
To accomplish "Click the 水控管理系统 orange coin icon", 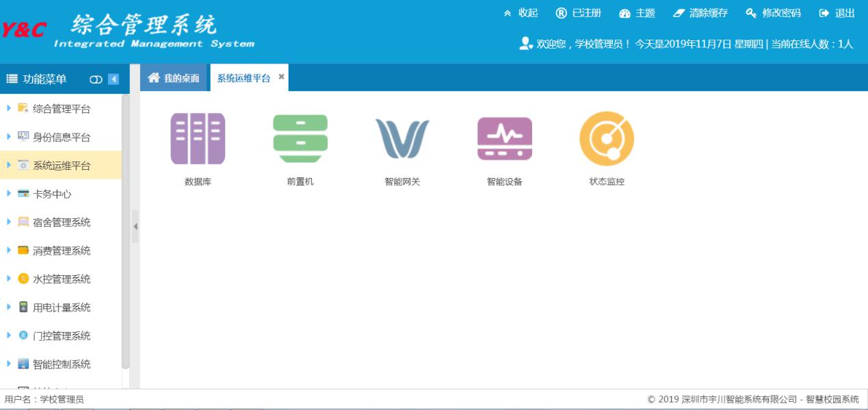I will coord(23,279).
